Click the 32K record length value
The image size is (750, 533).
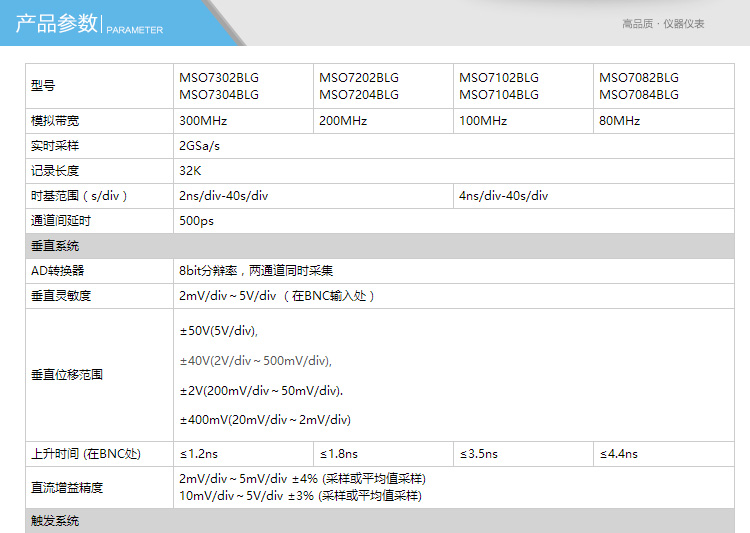pyautogui.click(x=190, y=171)
